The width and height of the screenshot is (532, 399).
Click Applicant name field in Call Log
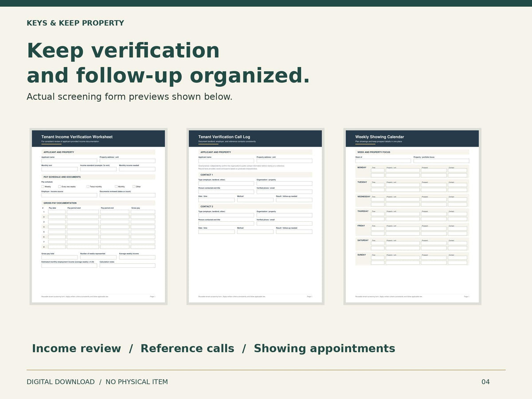pos(226,161)
